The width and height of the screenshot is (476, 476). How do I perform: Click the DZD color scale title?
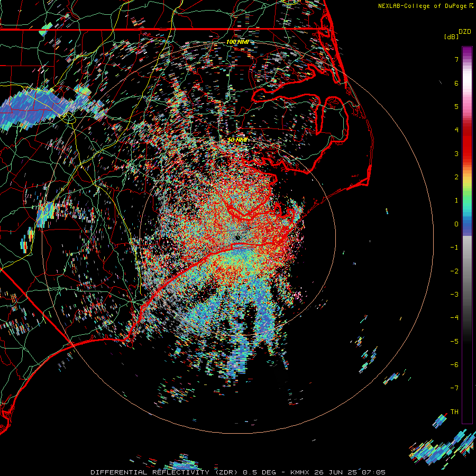point(465,32)
